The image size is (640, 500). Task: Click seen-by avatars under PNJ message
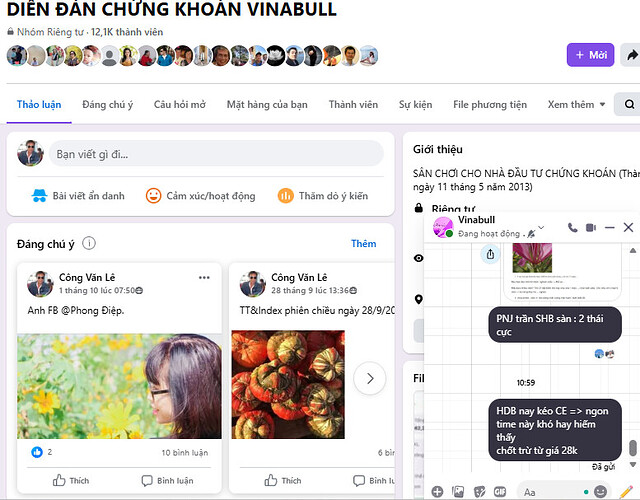604,353
